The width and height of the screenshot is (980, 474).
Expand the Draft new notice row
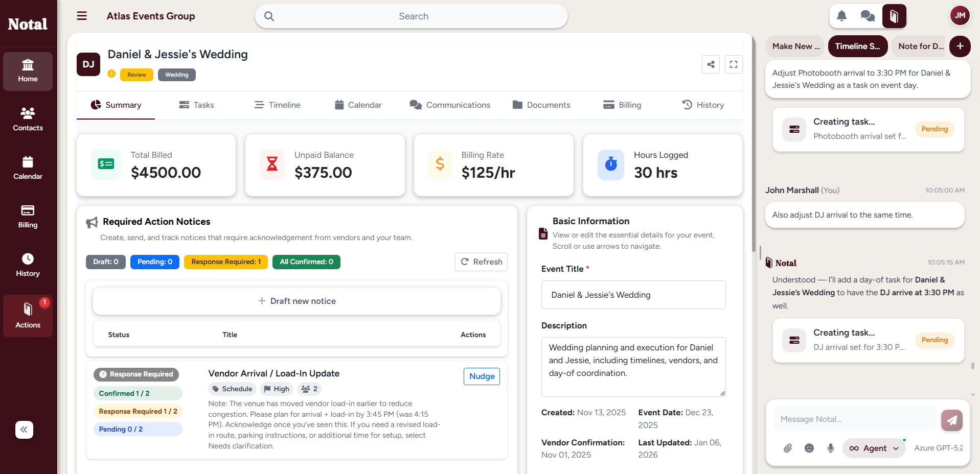point(297,301)
